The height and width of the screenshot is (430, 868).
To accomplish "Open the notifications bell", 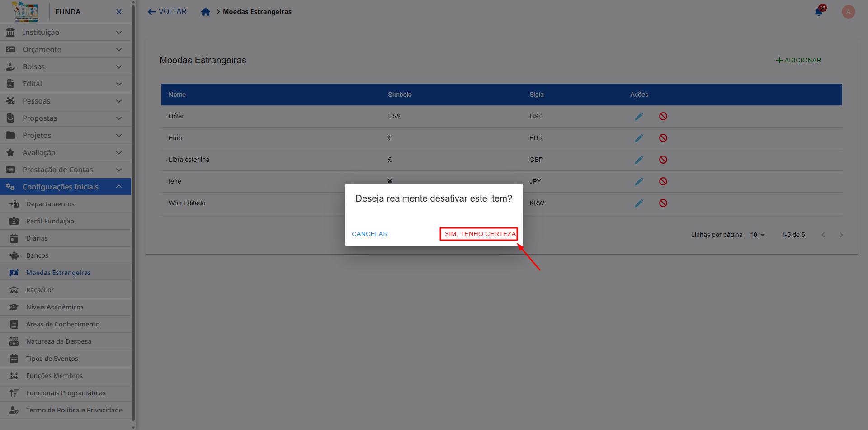I will point(819,12).
